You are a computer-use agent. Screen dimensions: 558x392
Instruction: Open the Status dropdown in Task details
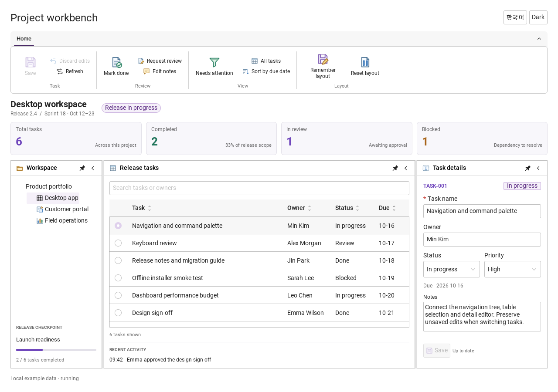pos(452,269)
